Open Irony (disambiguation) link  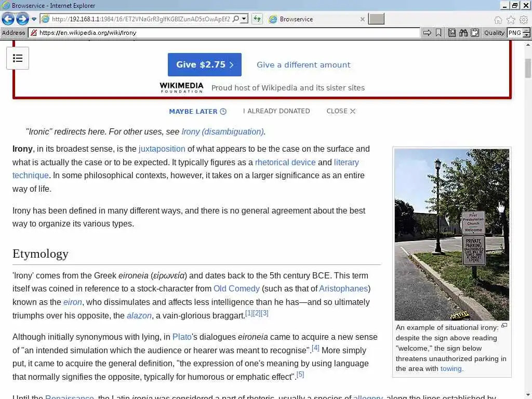[x=222, y=131]
